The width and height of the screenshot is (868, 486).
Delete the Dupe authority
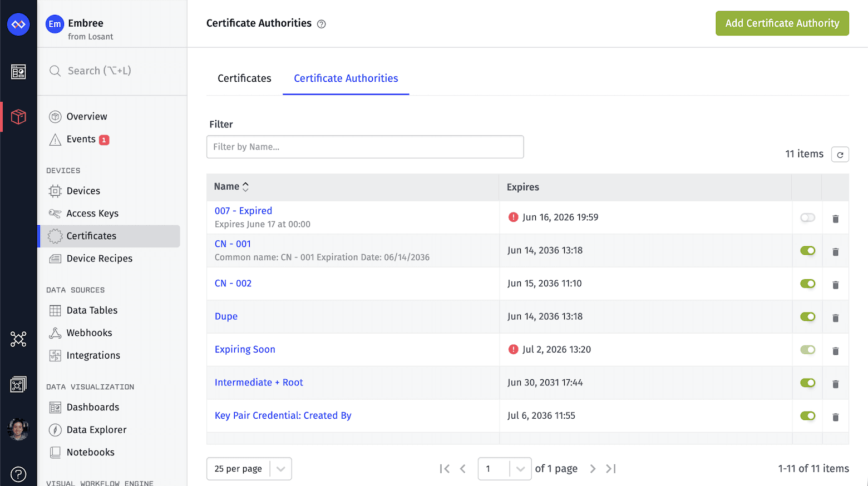835,318
